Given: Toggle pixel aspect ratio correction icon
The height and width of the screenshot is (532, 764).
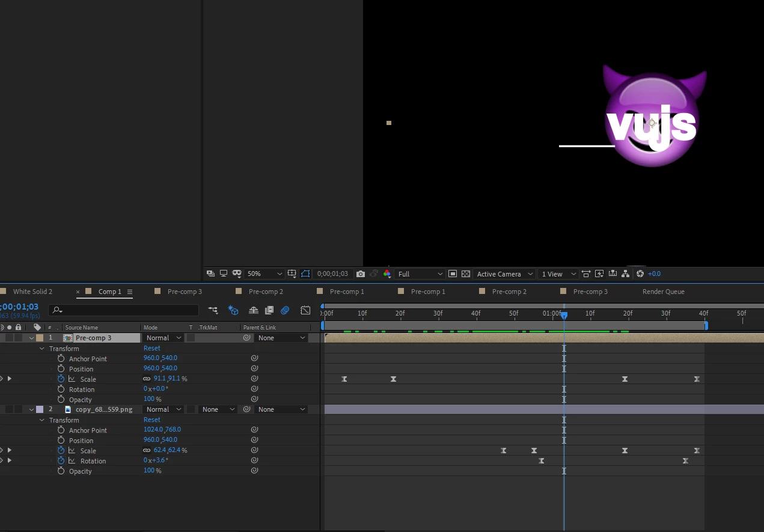Looking at the screenshot, I should click(586, 274).
